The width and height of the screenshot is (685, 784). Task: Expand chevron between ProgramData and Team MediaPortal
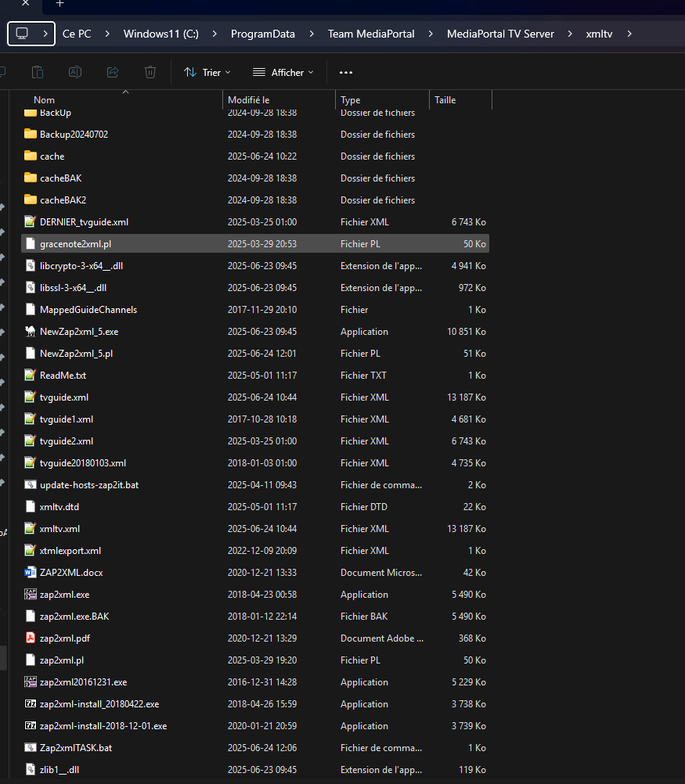pos(312,34)
